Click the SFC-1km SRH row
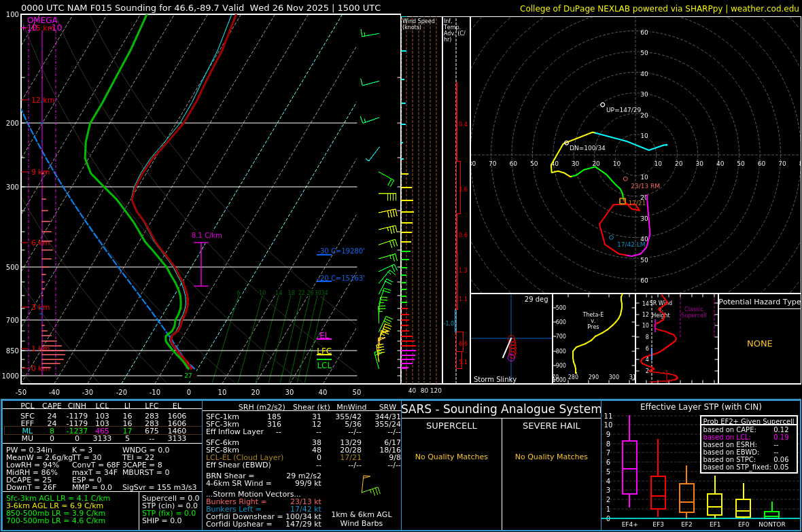Screen dimensions: 802x532 pyautogui.click(x=303, y=416)
